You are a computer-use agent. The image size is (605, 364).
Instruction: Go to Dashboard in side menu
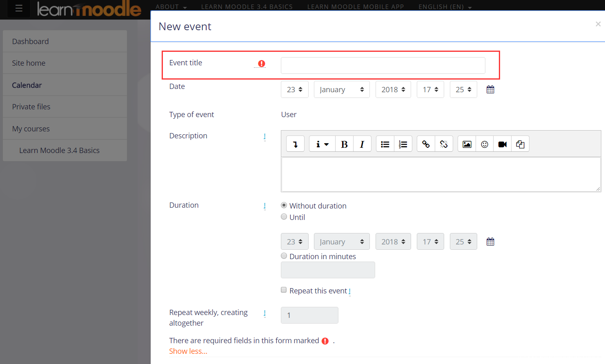65,41
